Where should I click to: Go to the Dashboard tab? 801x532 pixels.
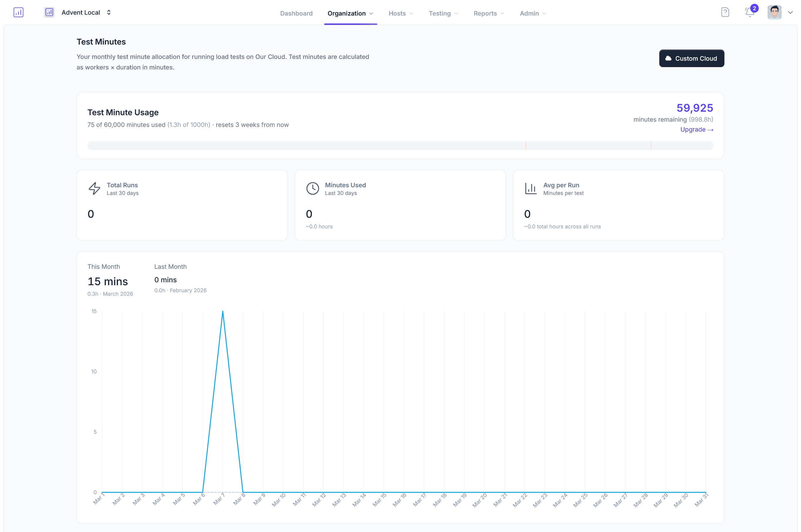pos(296,13)
